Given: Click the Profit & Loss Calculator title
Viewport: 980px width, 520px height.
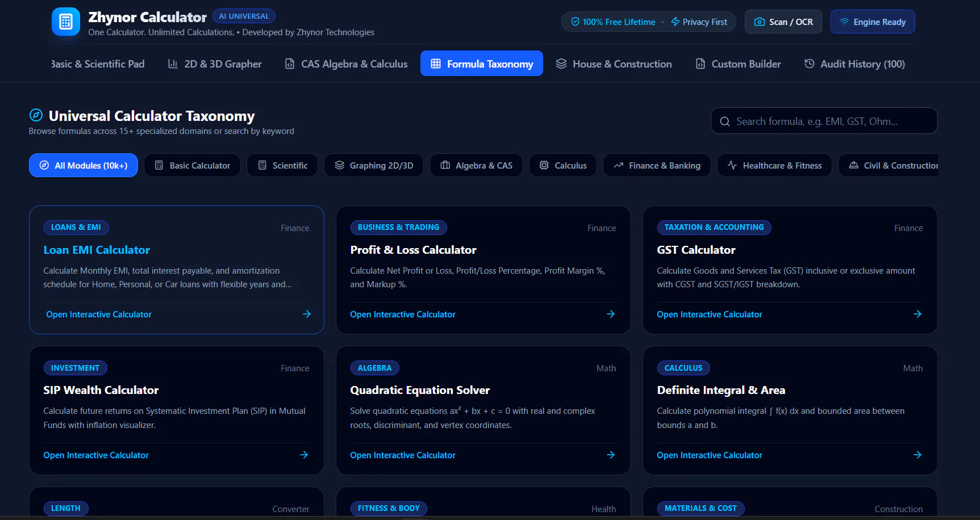Looking at the screenshot, I should pos(413,250).
